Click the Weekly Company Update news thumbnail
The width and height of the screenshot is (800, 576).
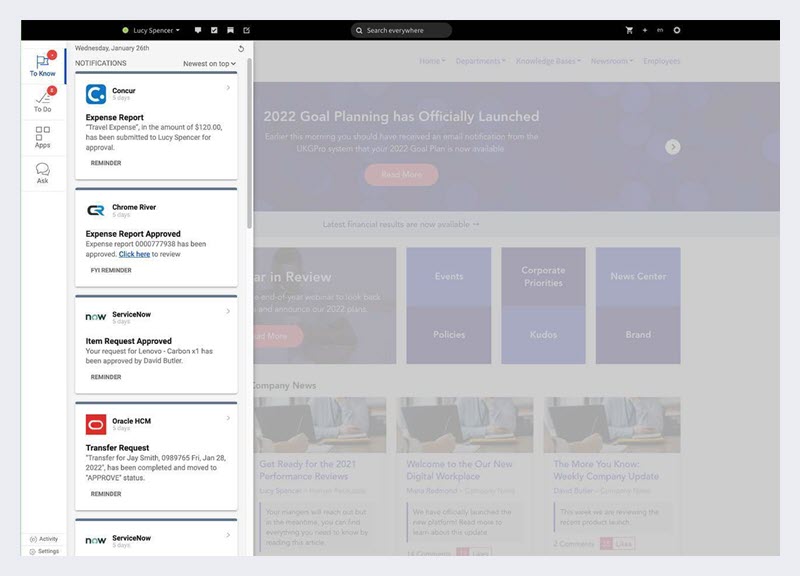click(612, 425)
